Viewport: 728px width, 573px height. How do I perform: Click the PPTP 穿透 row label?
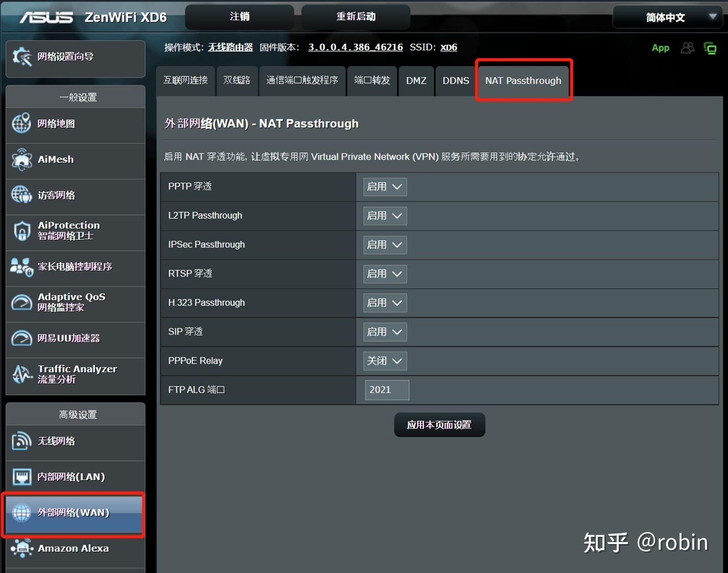190,186
